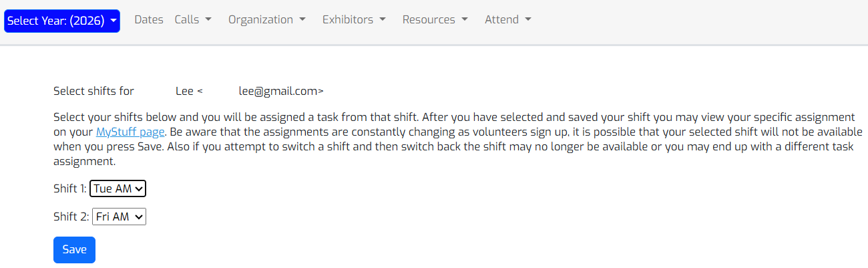
Task: Click the chevron in the Fri AM select
Action: (139, 217)
